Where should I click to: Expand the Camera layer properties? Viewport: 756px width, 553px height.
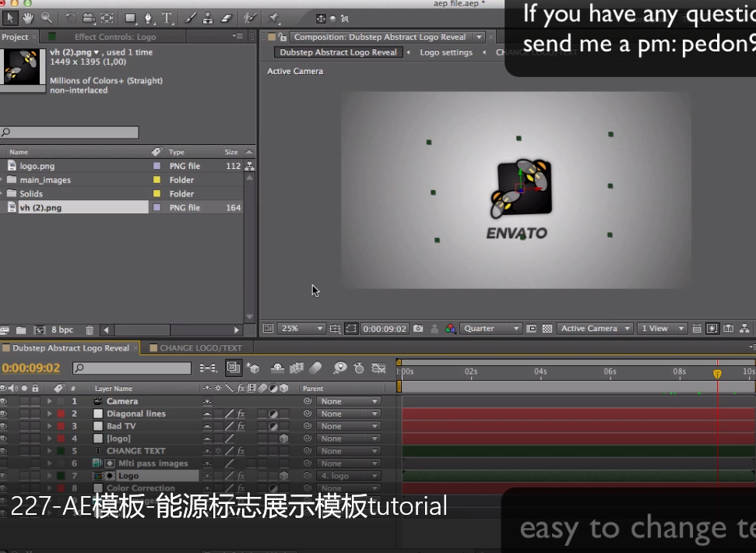[49, 401]
